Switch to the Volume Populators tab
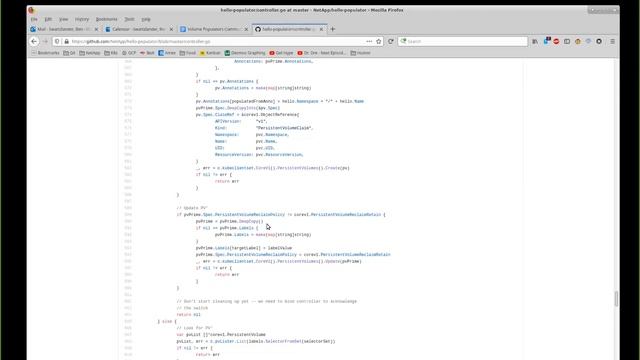Screen dimensions: 640x360 (214, 29)
